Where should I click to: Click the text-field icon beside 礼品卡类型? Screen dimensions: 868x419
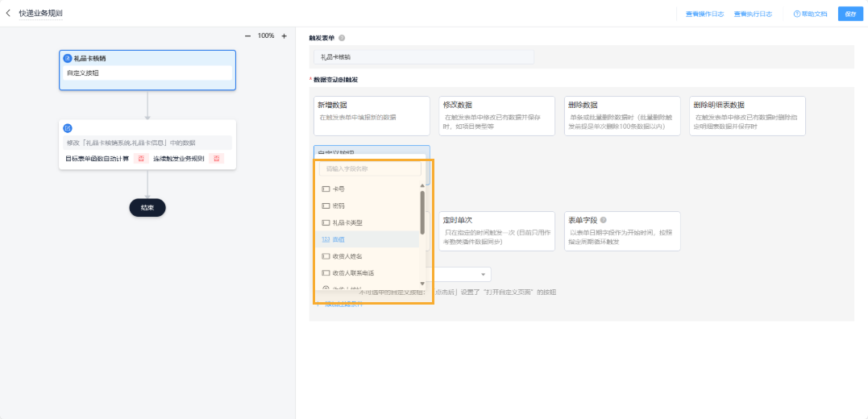tap(326, 222)
